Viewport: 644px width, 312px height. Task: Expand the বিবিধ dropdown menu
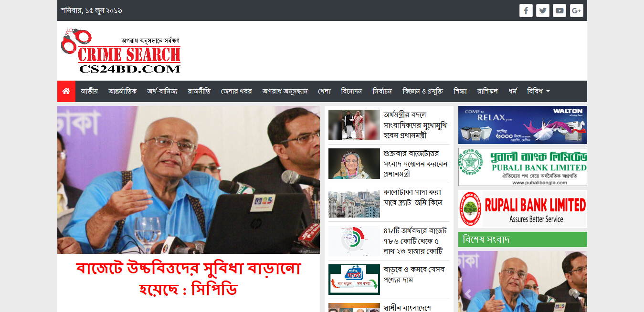point(538,91)
